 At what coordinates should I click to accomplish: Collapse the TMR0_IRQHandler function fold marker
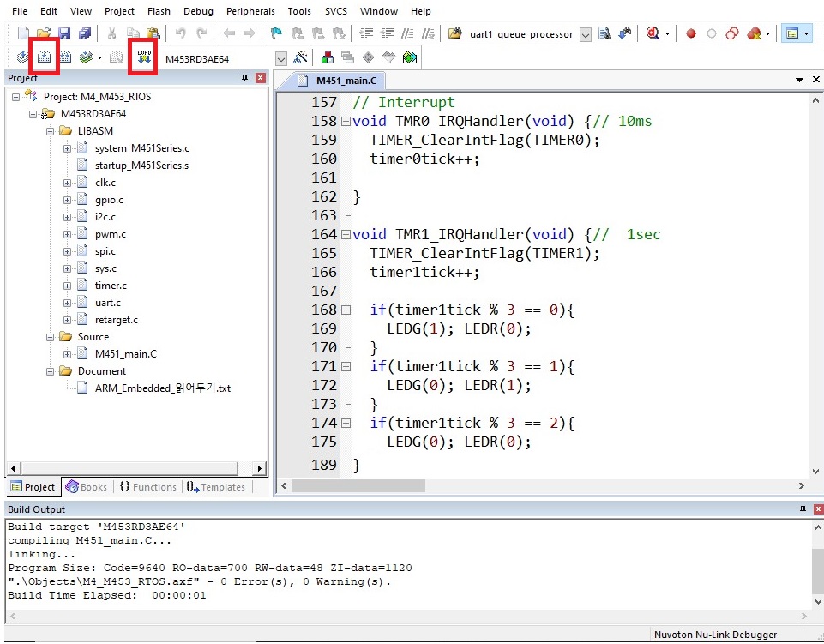(x=346, y=122)
